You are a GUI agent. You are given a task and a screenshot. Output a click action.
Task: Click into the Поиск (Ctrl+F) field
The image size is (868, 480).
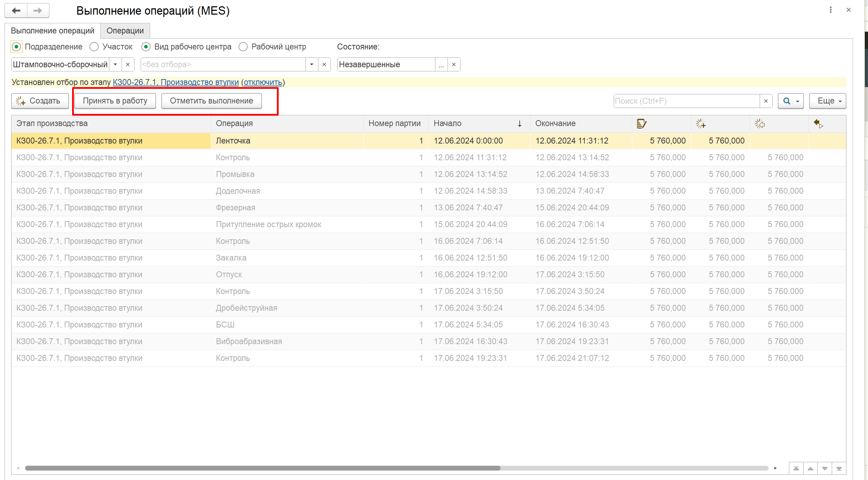point(686,101)
